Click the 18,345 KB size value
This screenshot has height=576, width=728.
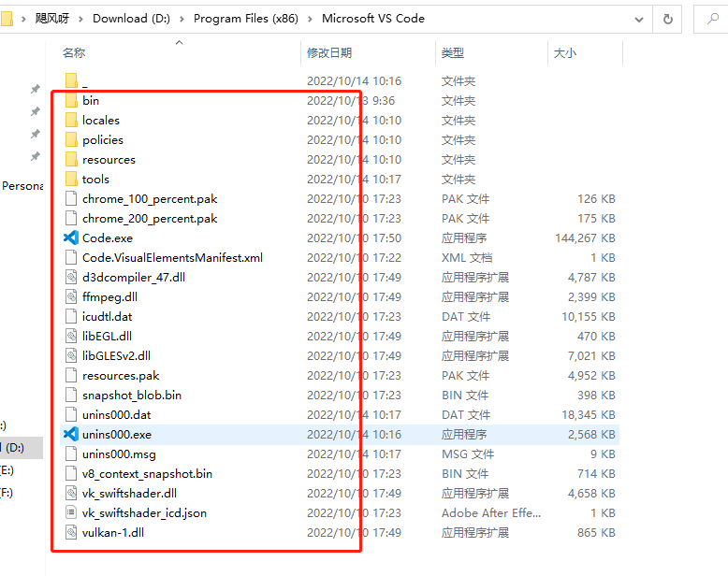(x=589, y=414)
